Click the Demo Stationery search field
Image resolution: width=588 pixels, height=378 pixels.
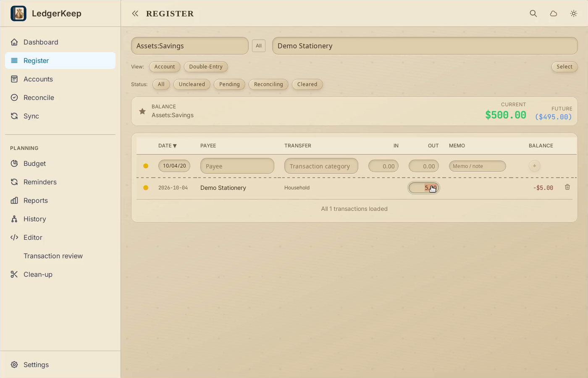coord(425,46)
